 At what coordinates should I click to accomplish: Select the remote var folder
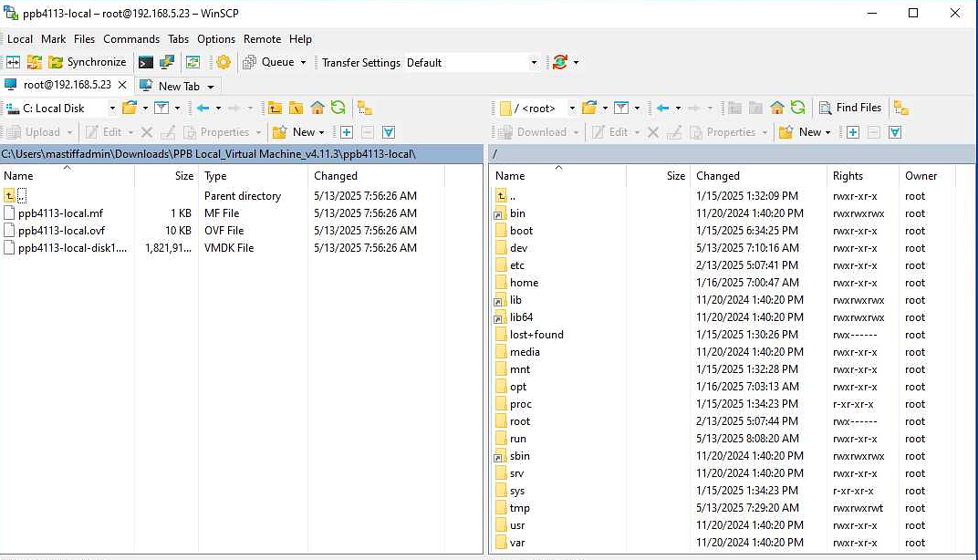coord(517,544)
